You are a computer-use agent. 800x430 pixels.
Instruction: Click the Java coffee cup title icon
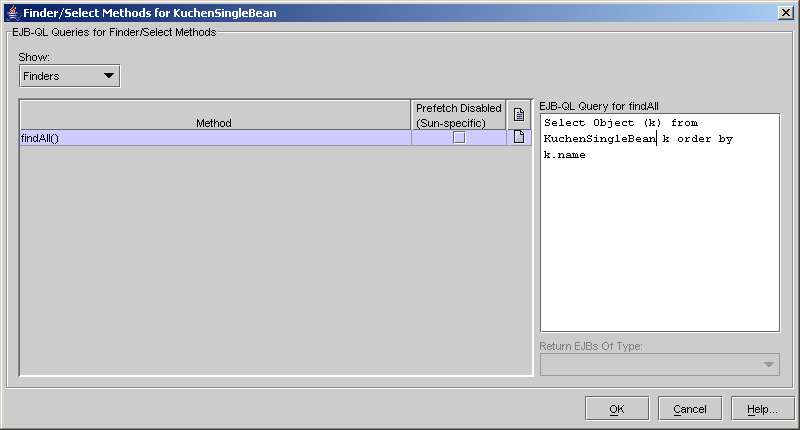11,12
